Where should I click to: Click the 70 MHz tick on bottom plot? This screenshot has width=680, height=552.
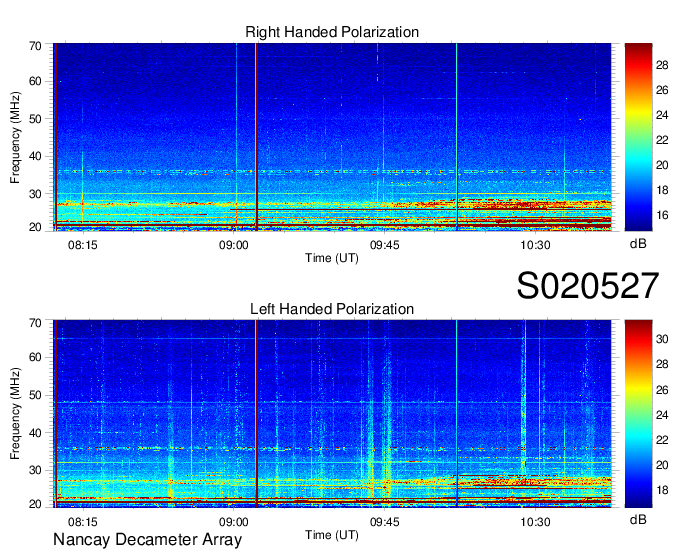[x=35, y=323]
